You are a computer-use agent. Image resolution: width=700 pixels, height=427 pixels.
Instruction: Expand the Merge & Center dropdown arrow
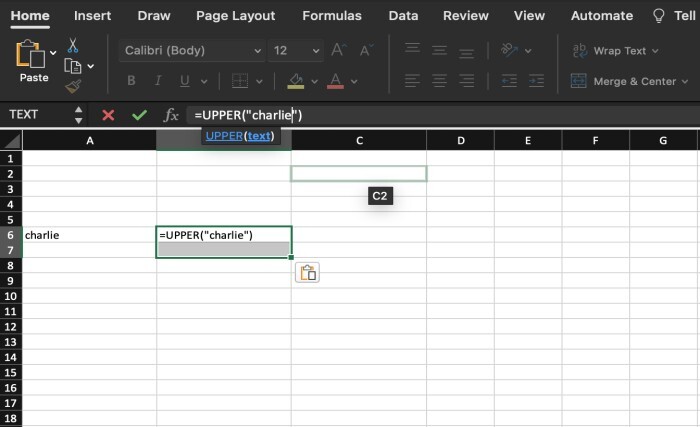pos(685,82)
